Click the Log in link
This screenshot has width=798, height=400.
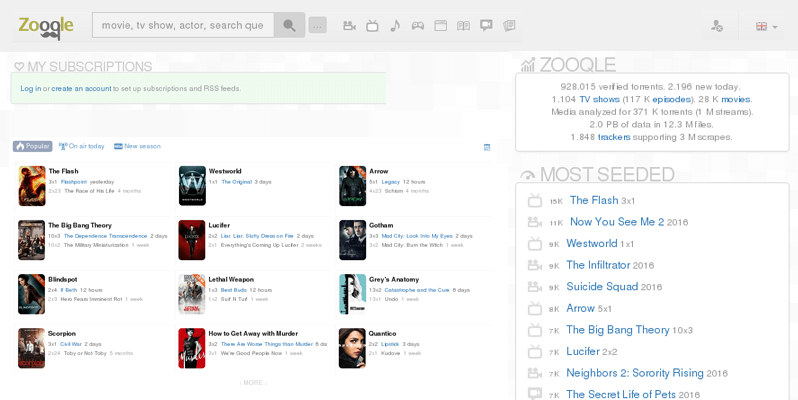coord(31,89)
